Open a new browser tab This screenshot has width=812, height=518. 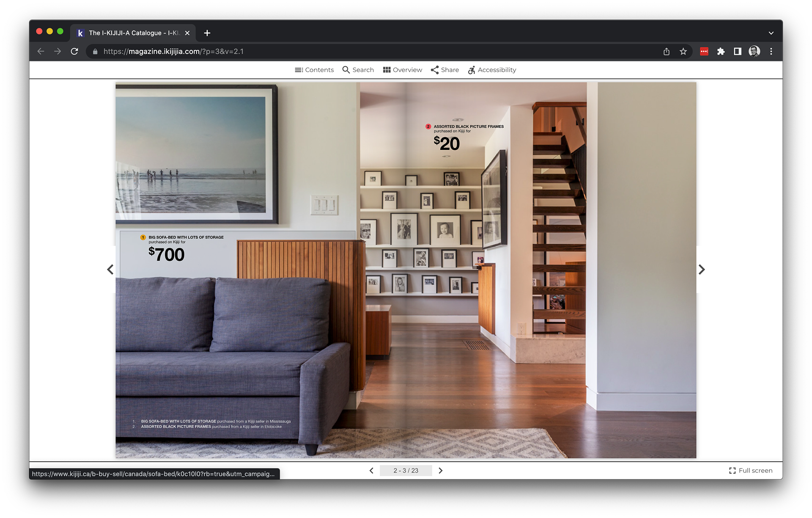coord(207,33)
